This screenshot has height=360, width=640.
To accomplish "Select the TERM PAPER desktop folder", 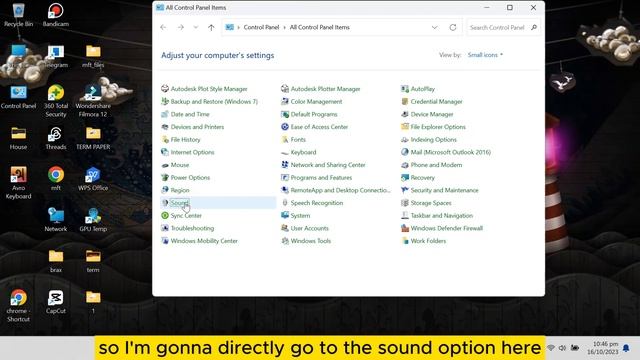I will coord(93,138).
